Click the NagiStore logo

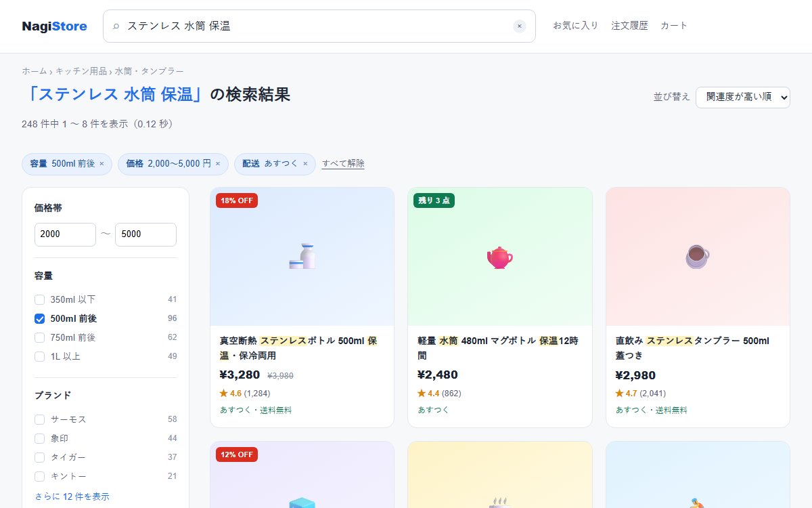54,26
